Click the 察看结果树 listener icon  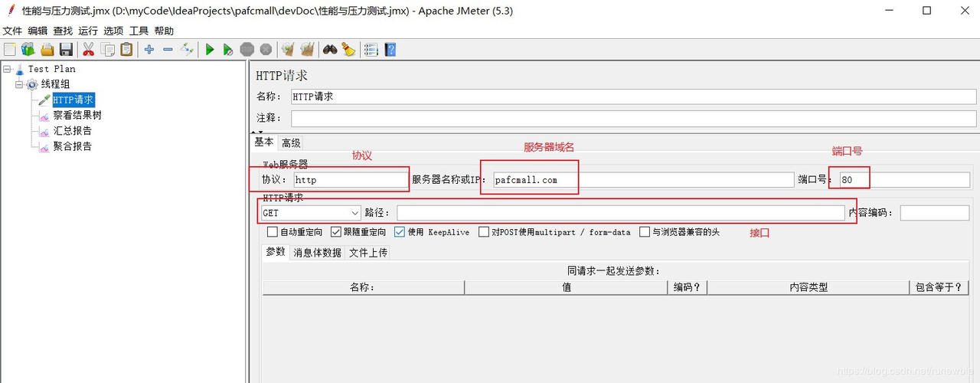click(44, 115)
